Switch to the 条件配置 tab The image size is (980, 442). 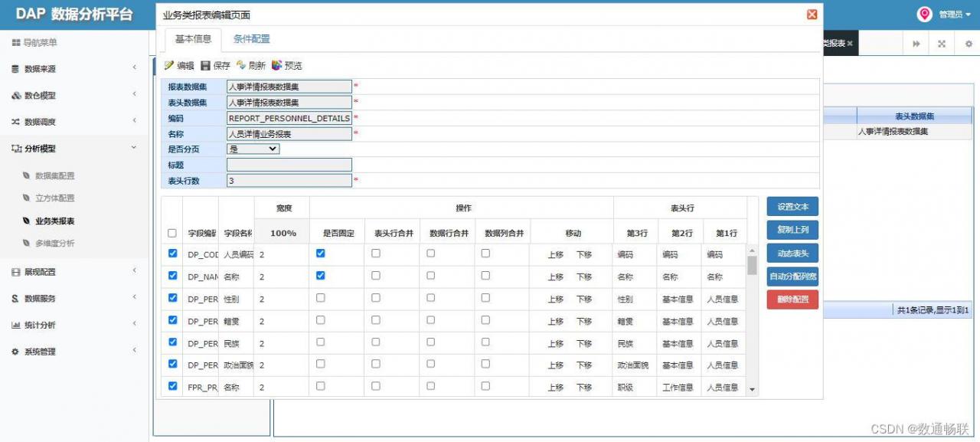tap(252, 39)
